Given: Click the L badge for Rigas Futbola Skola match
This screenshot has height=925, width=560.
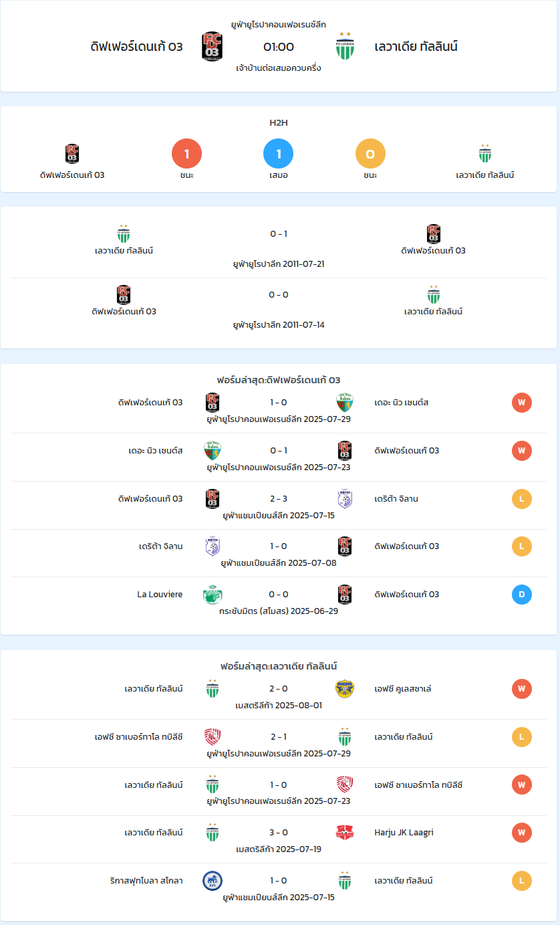Looking at the screenshot, I should (x=522, y=881).
